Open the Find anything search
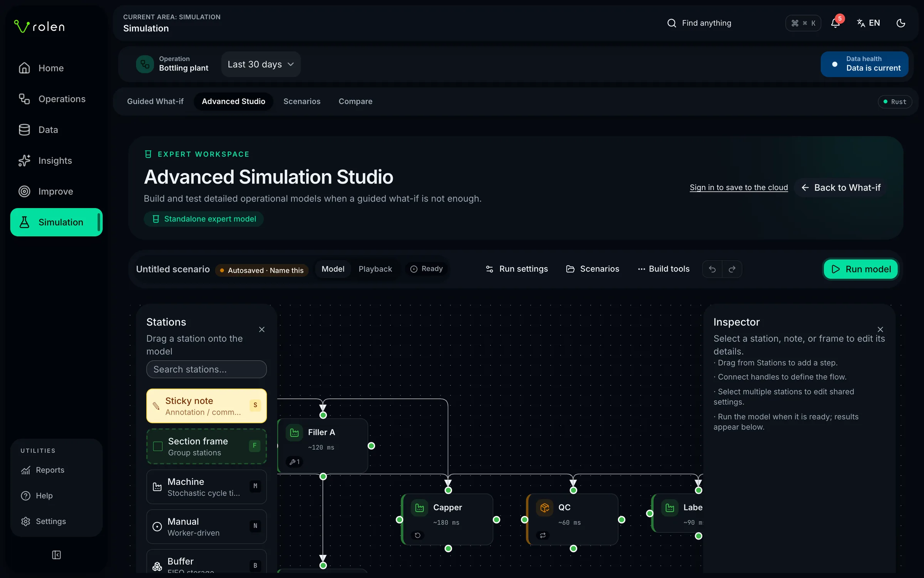 pyautogui.click(x=699, y=23)
